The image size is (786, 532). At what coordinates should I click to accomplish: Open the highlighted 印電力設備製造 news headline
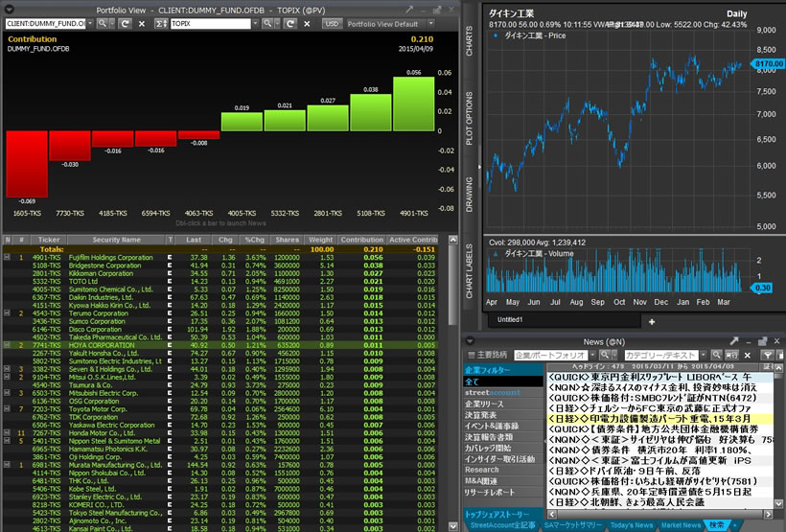tap(659, 419)
